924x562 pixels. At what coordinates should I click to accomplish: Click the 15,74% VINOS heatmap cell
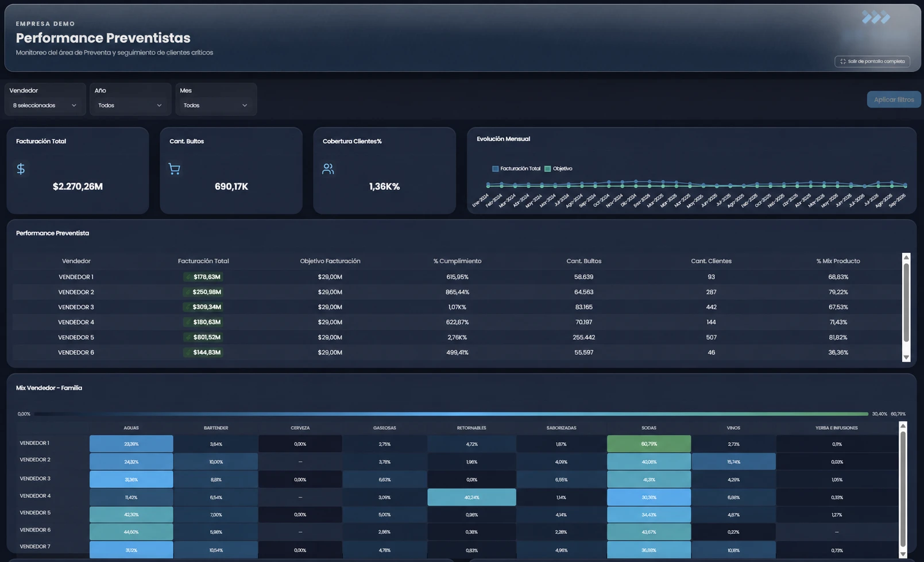tap(733, 461)
